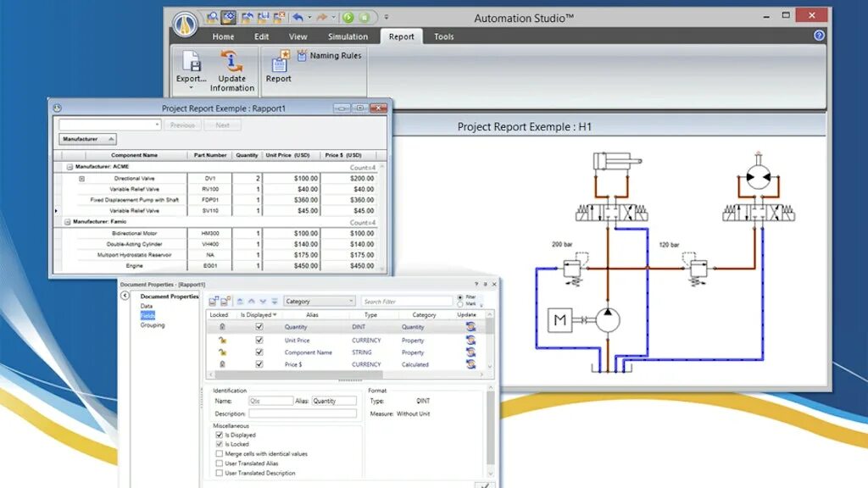868x488 pixels.
Task: Collapse the Manufacturer: Famic group
Action: (x=68, y=222)
